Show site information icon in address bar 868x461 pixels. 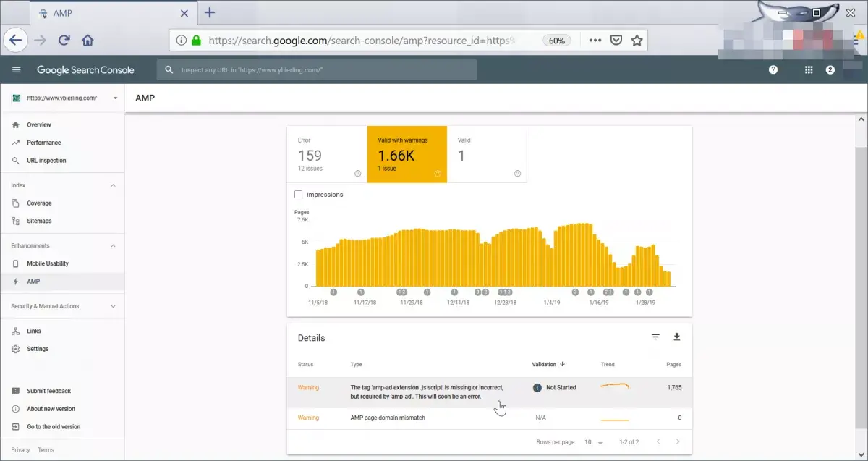click(181, 41)
